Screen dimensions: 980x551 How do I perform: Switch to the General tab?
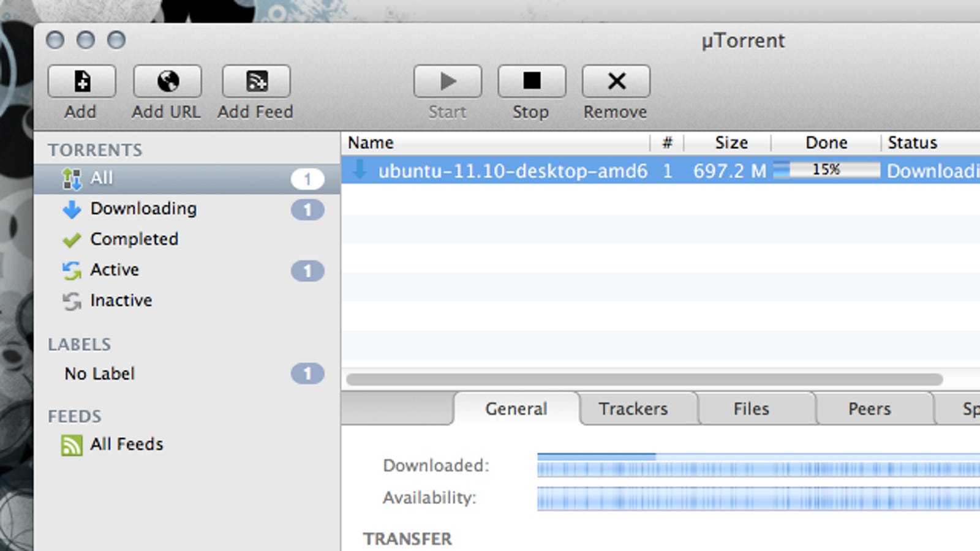(516, 408)
